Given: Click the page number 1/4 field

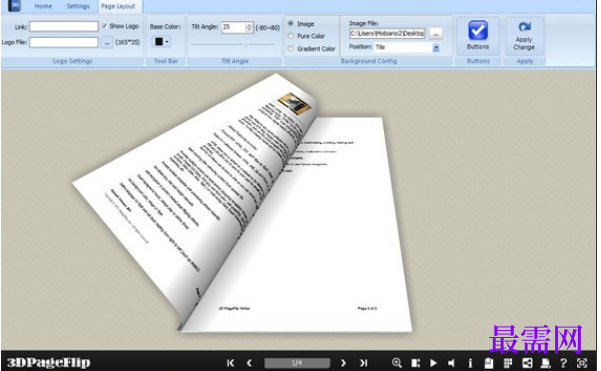Looking at the screenshot, I should click(297, 363).
